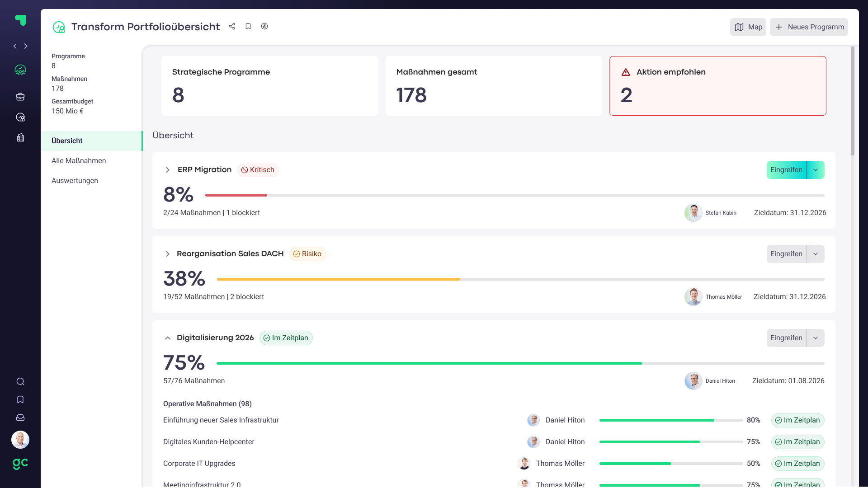Viewport: 868px width, 488px height.
Task: Click 'Zieldatum: 31.12.2026' on ERP Migration
Action: pyautogui.click(x=790, y=213)
